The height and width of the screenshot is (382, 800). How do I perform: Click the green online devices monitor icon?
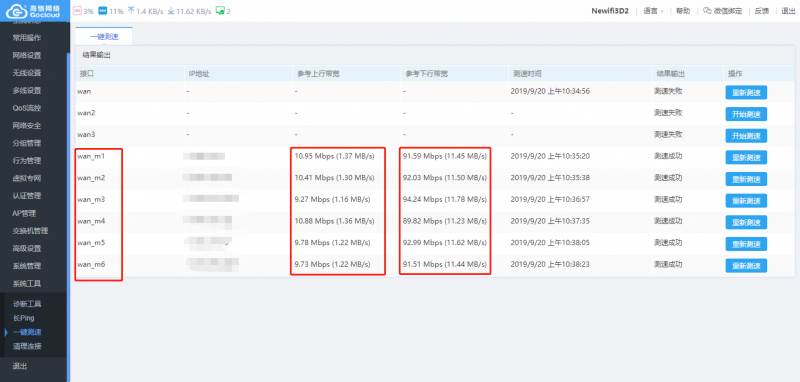coord(220,11)
